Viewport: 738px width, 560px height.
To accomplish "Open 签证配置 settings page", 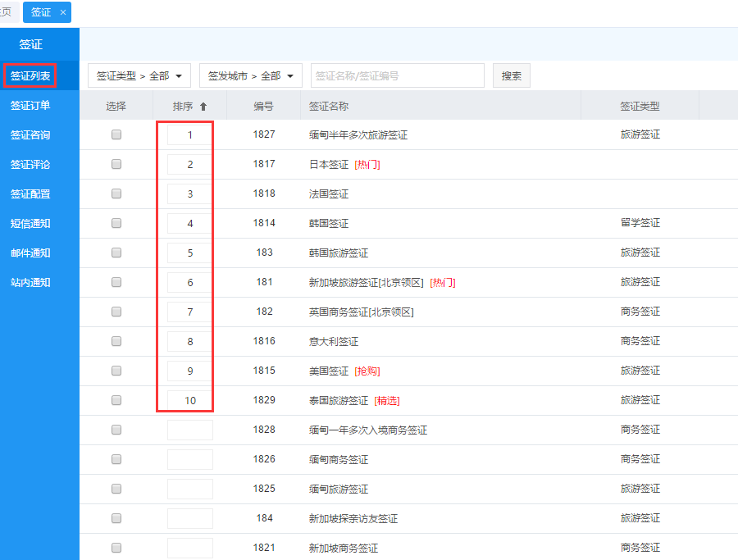I will click(x=30, y=194).
